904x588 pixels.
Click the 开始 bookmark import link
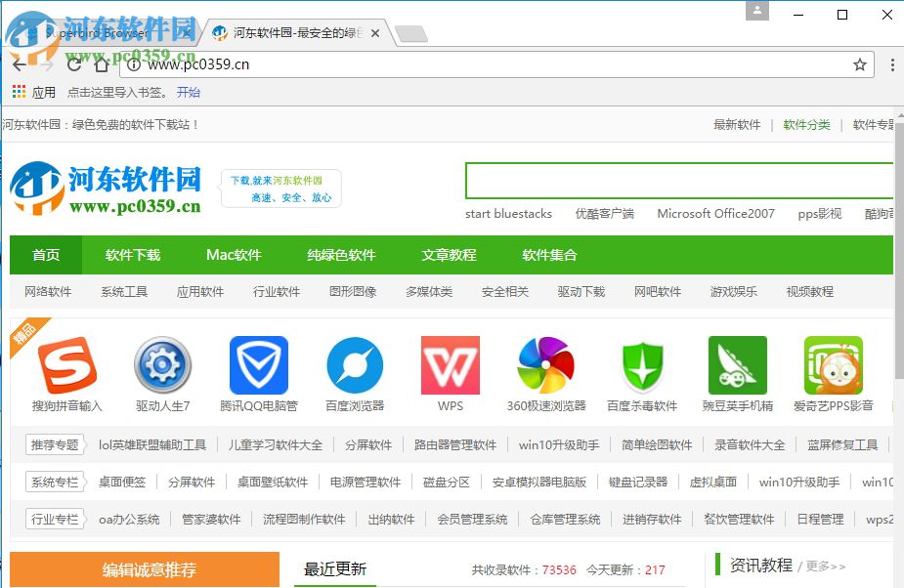(x=188, y=92)
